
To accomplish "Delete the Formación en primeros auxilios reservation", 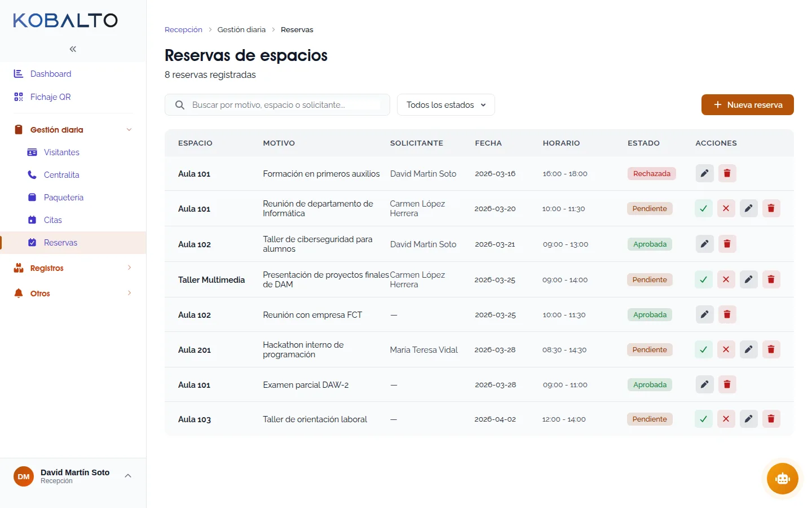I will (727, 173).
